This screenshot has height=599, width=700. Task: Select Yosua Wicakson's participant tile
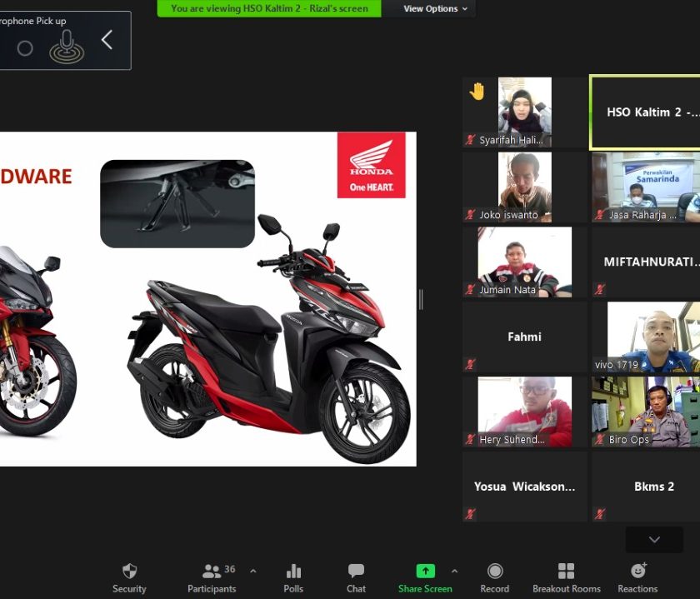524,487
